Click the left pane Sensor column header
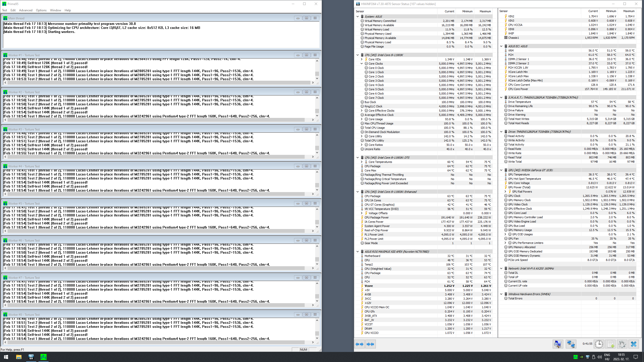This screenshot has height=362, width=644. (396, 11)
